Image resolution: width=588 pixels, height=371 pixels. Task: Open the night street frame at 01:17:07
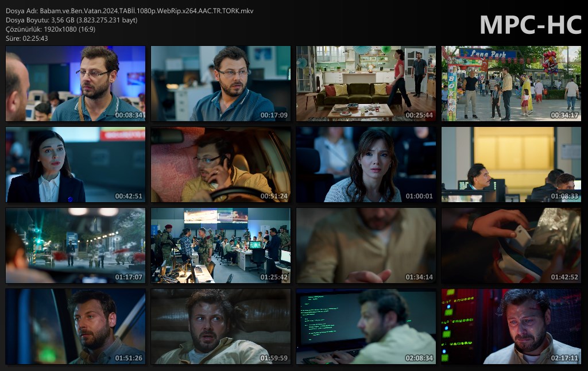pyautogui.click(x=75, y=246)
